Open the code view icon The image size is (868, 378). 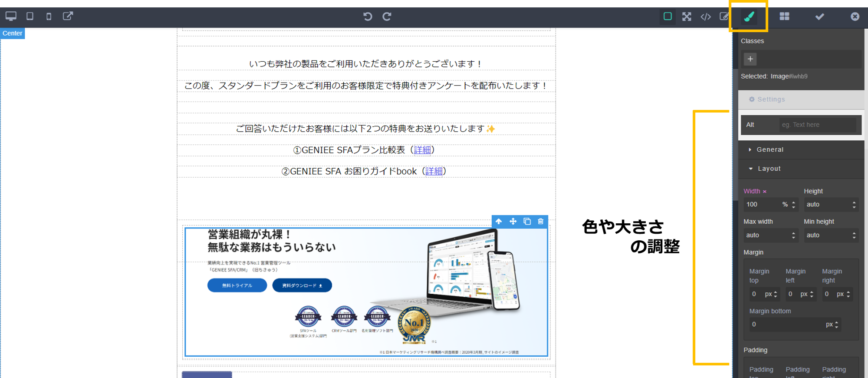(706, 17)
